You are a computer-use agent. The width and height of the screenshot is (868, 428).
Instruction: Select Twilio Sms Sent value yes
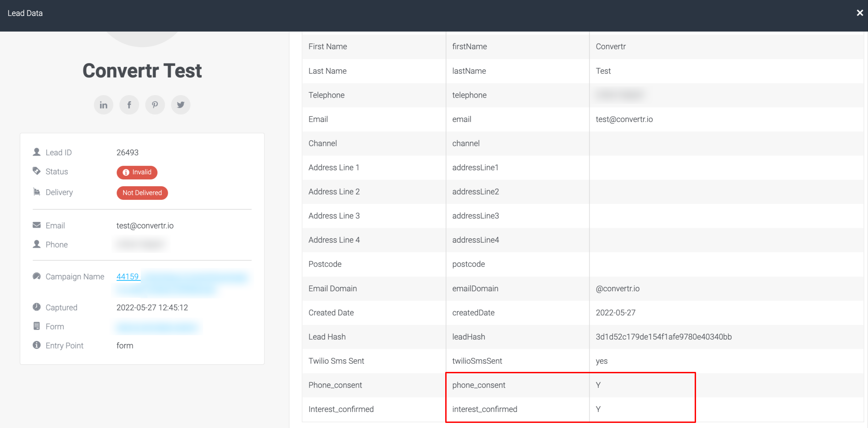[602, 361]
